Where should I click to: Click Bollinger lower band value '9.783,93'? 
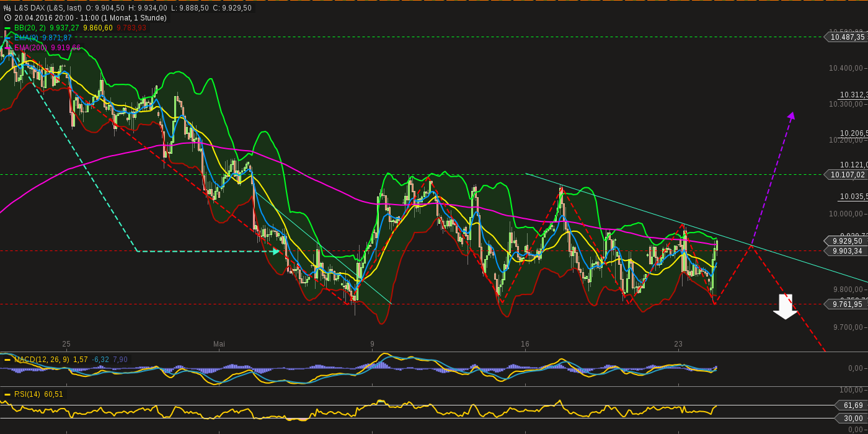coord(131,28)
